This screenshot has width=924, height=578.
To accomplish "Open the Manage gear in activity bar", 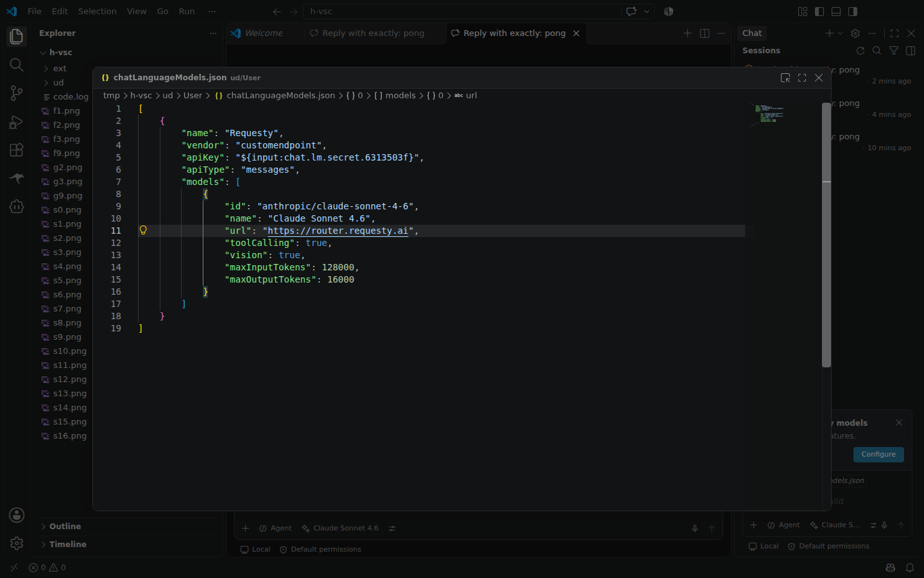I will click(17, 543).
